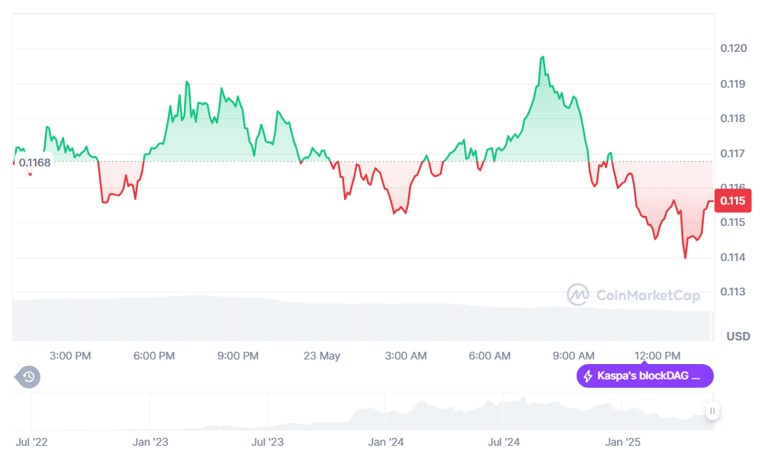Jump to Jan '25 on the range navigator

[x=625, y=441]
